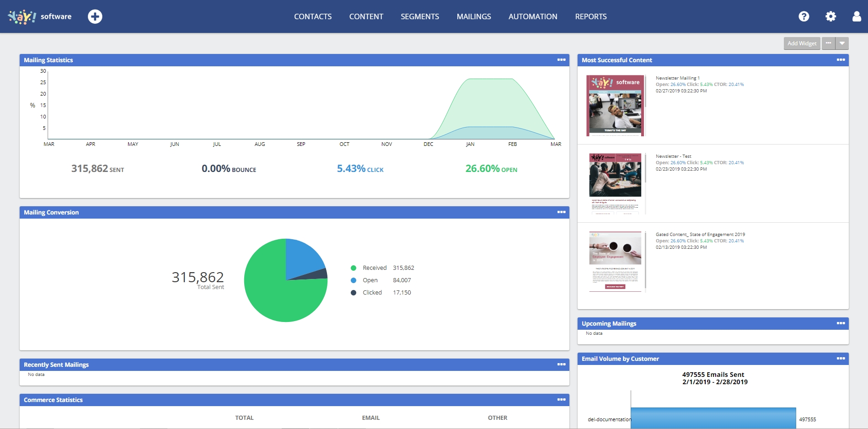Click the Mailing Statistics widget title

tap(48, 60)
